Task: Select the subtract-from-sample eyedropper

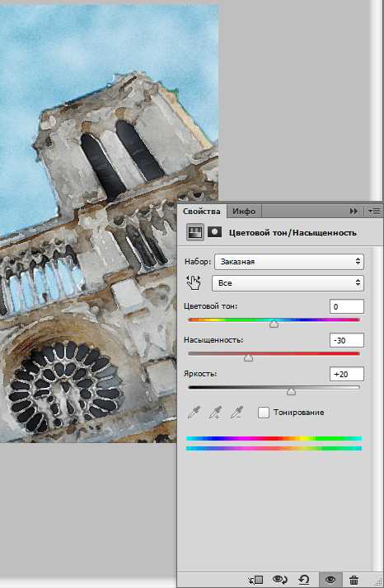Action: (x=236, y=413)
